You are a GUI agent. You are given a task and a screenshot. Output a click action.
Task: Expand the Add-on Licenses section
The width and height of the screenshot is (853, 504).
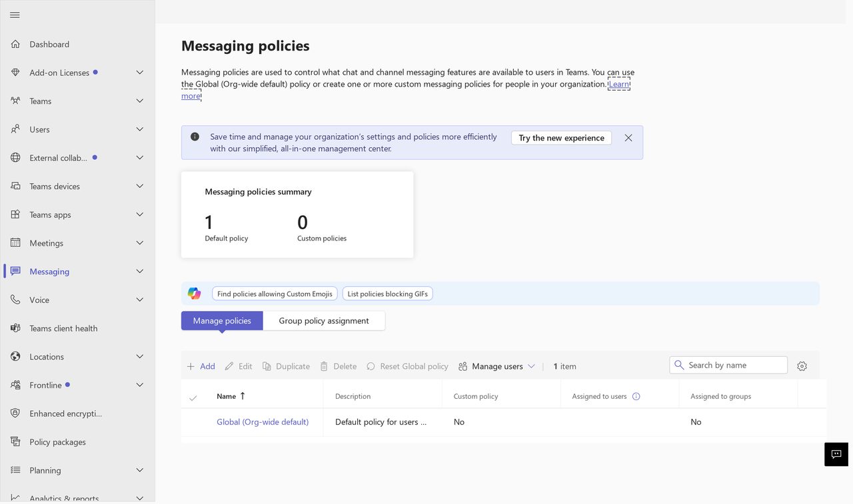coord(139,73)
